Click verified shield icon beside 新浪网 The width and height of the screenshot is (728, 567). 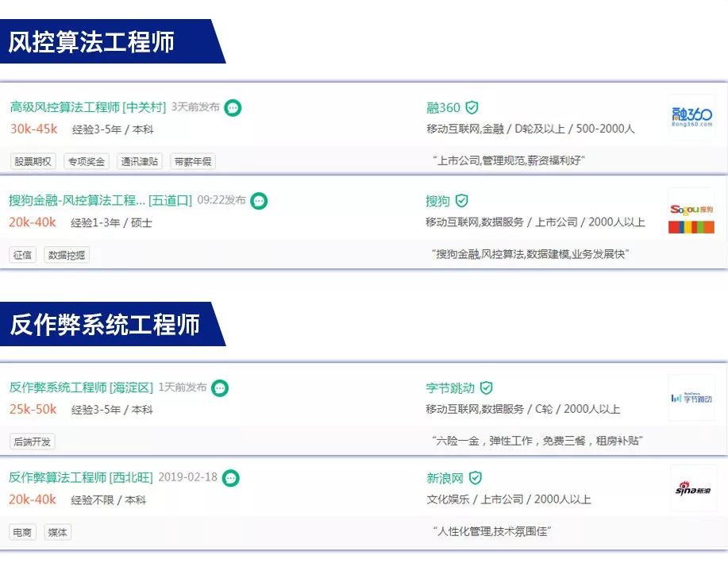point(475,478)
